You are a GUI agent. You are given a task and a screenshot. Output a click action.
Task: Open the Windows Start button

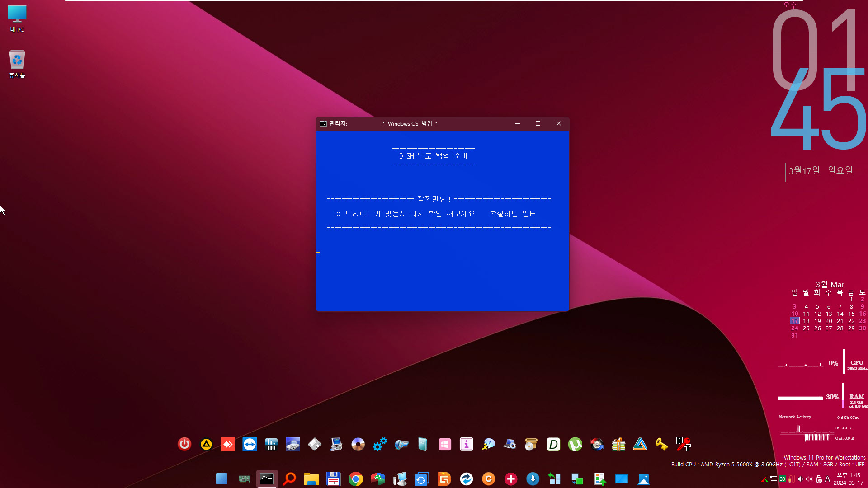tap(222, 479)
